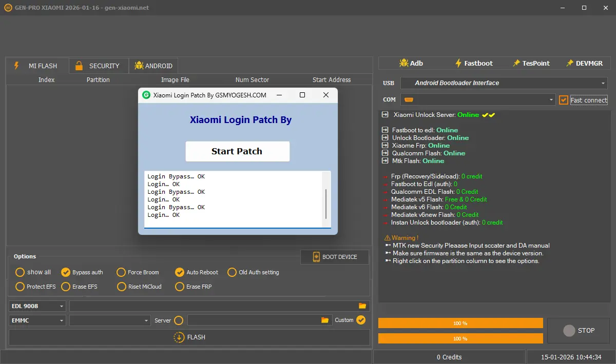Click the TesPoint pin icon
Viewport: 616px width, 364px height.
tap(516, 63)
